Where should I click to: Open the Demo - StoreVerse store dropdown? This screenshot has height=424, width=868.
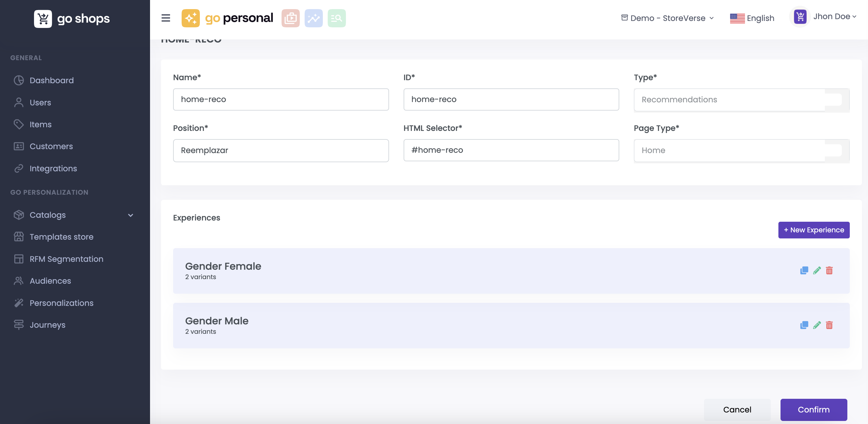tap(667, 18)
